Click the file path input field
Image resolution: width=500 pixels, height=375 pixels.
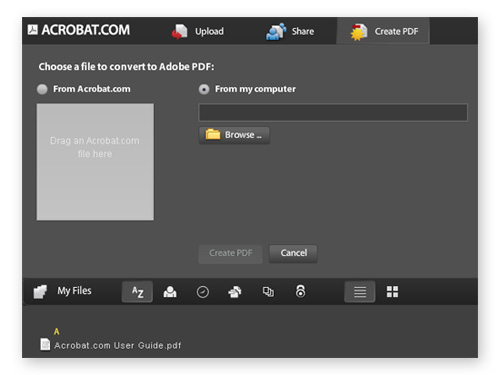click(x=333, y=112)
